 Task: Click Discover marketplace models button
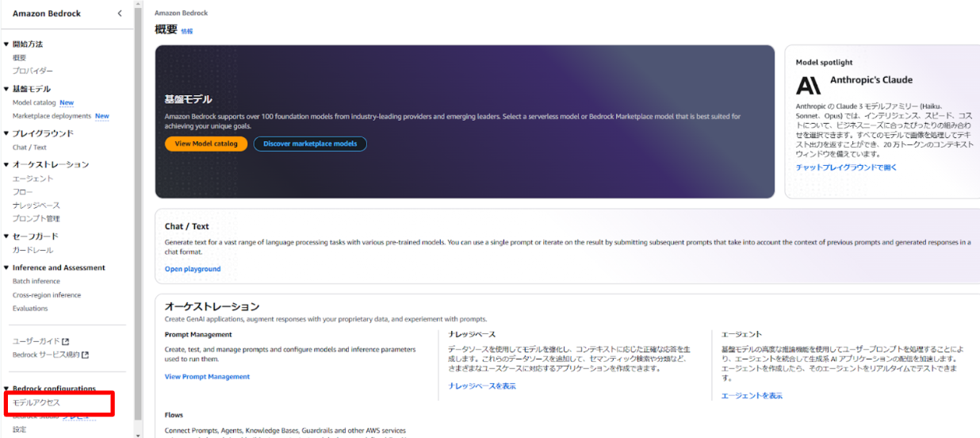click(x=310, y=144)
